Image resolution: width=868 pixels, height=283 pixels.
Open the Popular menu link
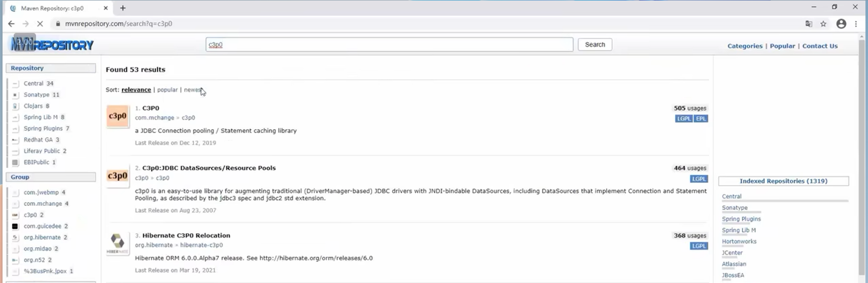782,46
